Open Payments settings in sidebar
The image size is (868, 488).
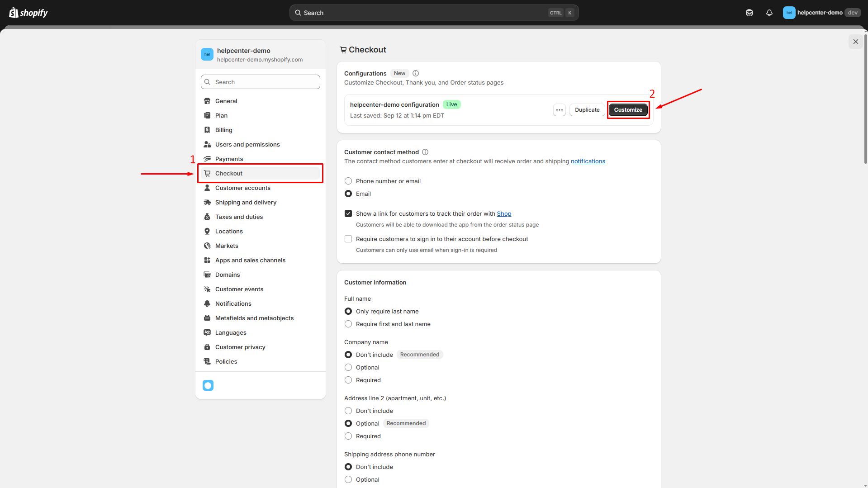click(229, 159)
